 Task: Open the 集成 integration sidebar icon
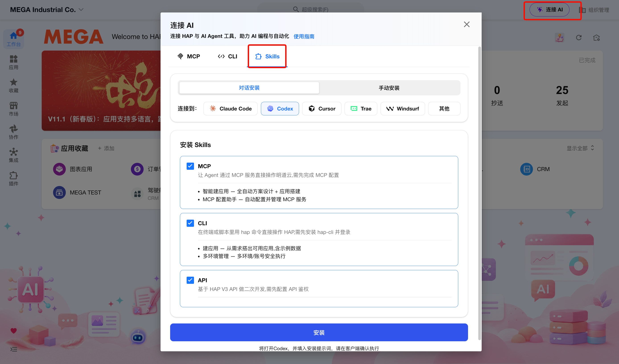[x=14, y=155]
